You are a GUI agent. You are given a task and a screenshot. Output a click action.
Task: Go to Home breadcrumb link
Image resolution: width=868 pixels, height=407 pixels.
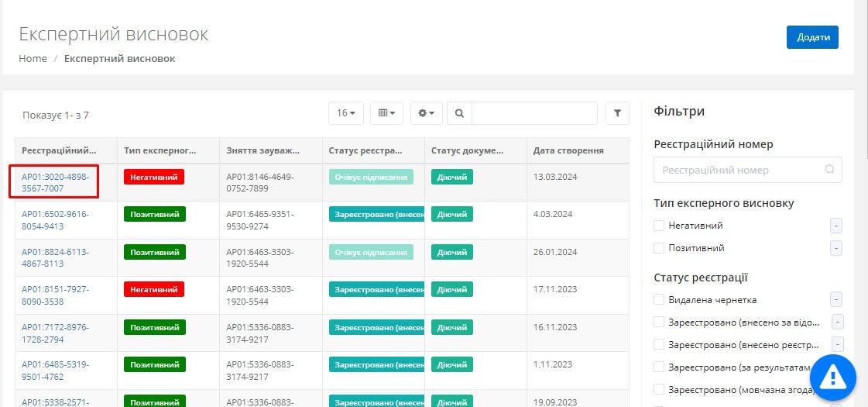[x=33, y=58]
